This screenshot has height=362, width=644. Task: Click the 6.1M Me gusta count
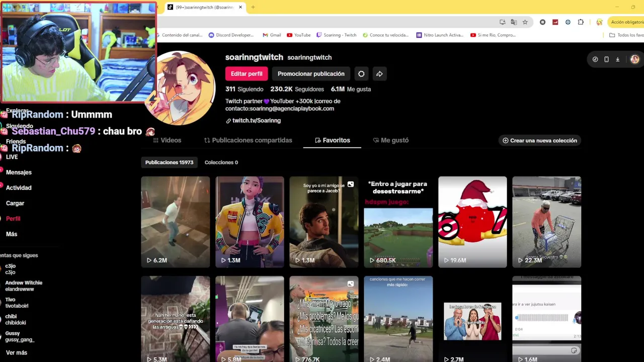tap(351, 89)
